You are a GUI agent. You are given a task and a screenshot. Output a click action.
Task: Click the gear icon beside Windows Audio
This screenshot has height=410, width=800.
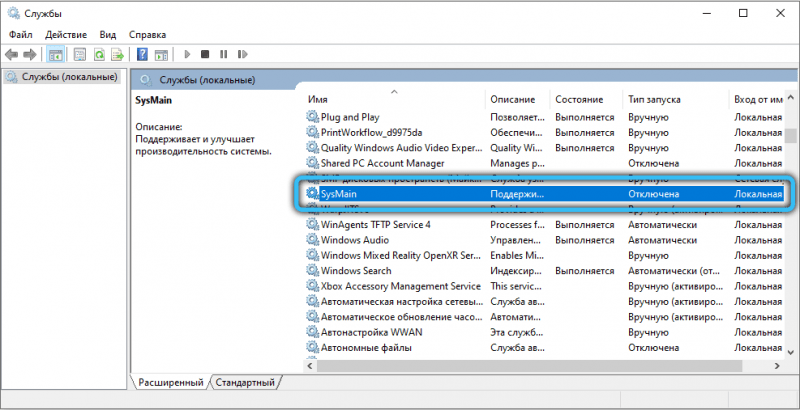click(312, 240)
